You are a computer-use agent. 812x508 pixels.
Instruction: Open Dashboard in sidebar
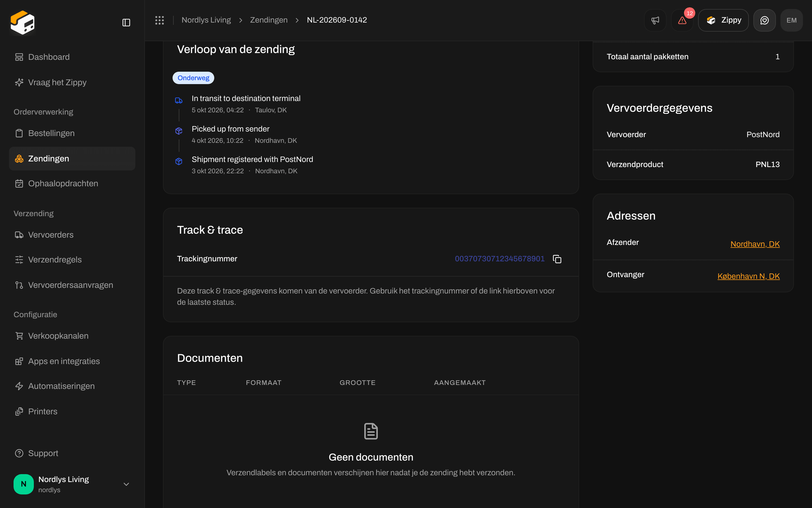(72, 57)
